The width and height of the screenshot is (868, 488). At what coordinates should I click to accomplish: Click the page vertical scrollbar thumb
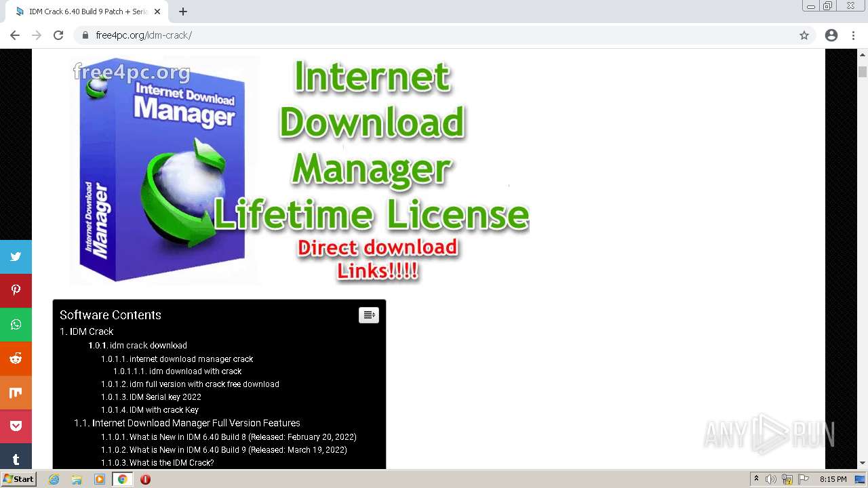(863, 71)
